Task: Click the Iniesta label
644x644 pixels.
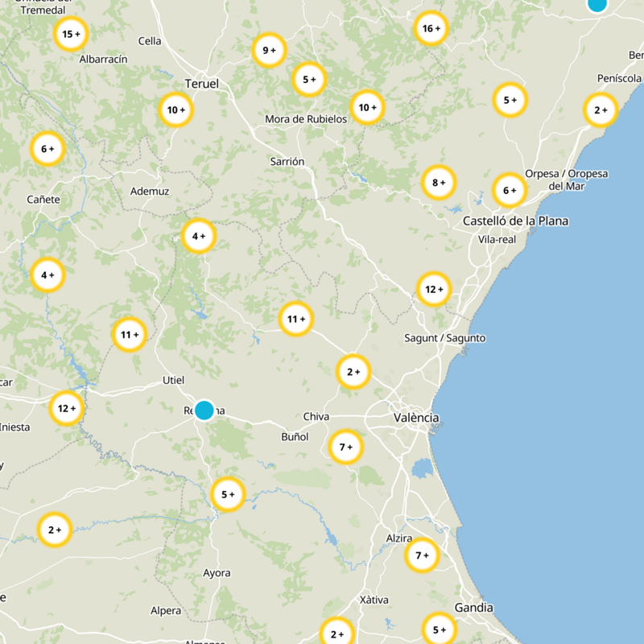Action: [x=14, y=427]
